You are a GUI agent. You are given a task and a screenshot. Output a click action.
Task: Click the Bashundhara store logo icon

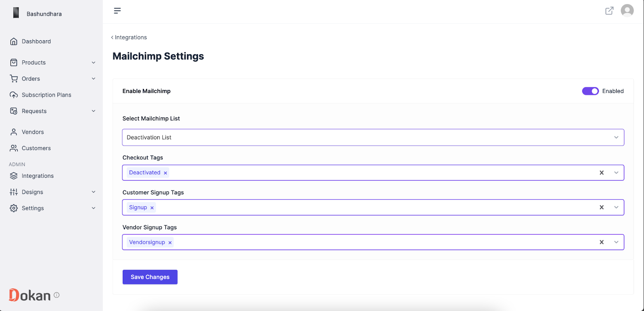pyautogui.click(x=16, y=13)
